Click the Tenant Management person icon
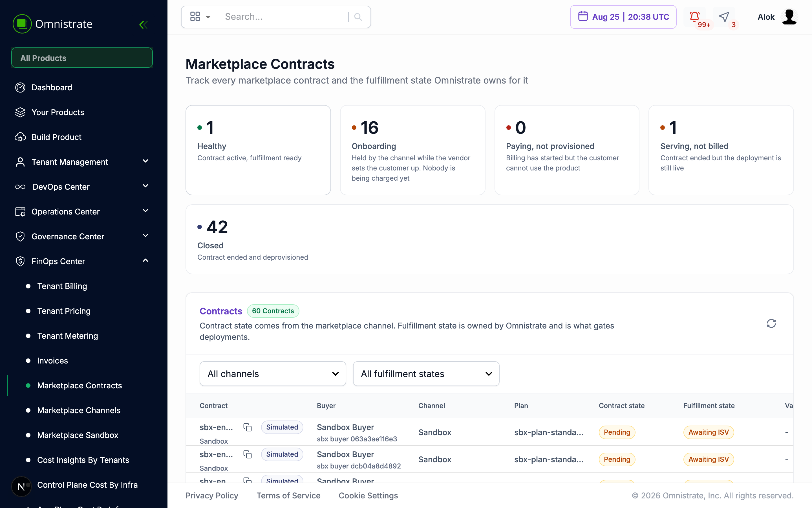This screenshot has width=812, height=508. 20,162
